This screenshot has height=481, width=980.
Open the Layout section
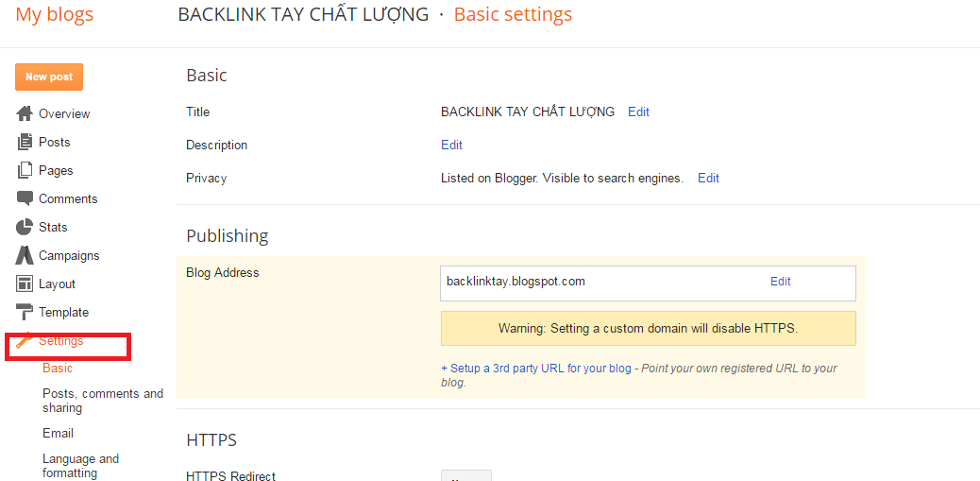(x=57, y=284)
